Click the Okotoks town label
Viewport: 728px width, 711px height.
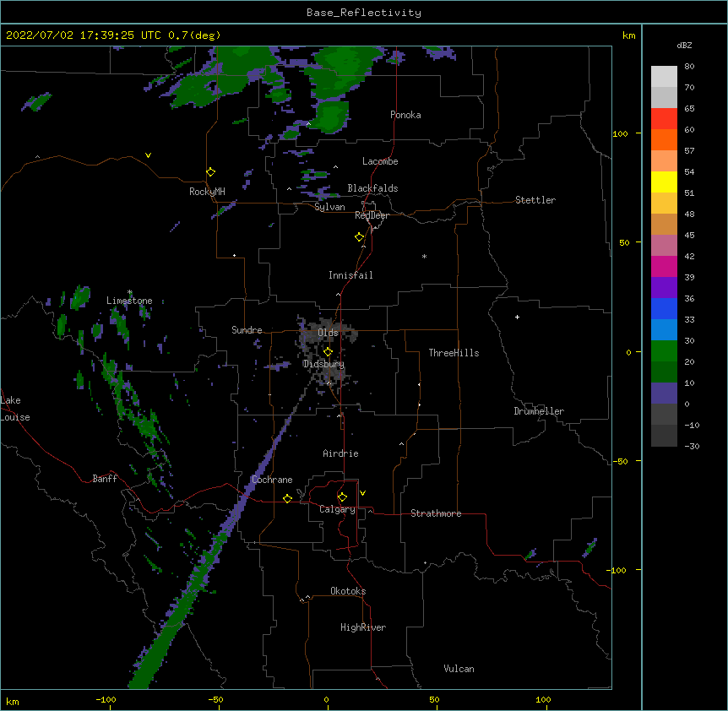click(x=348, y=591)
